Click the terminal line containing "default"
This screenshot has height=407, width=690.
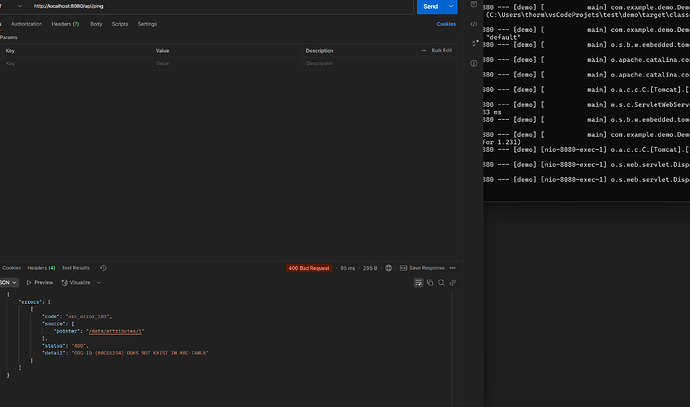coord(503,37)
